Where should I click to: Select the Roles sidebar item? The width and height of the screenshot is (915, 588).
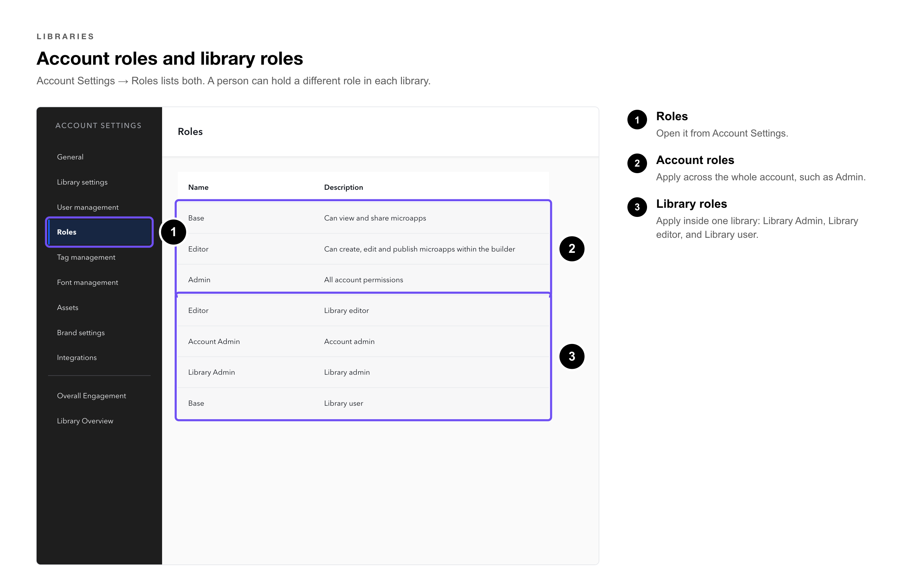coord(99,232)
